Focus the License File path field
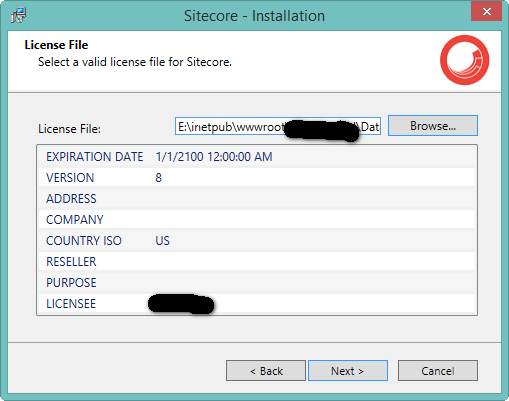 278,126
